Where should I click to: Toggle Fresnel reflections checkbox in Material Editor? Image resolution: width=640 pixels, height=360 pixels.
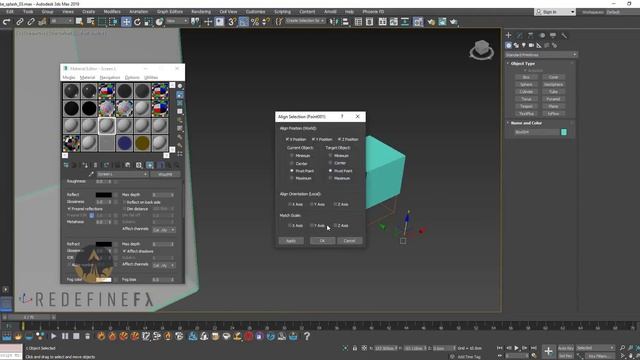click(x=69, y=209)
